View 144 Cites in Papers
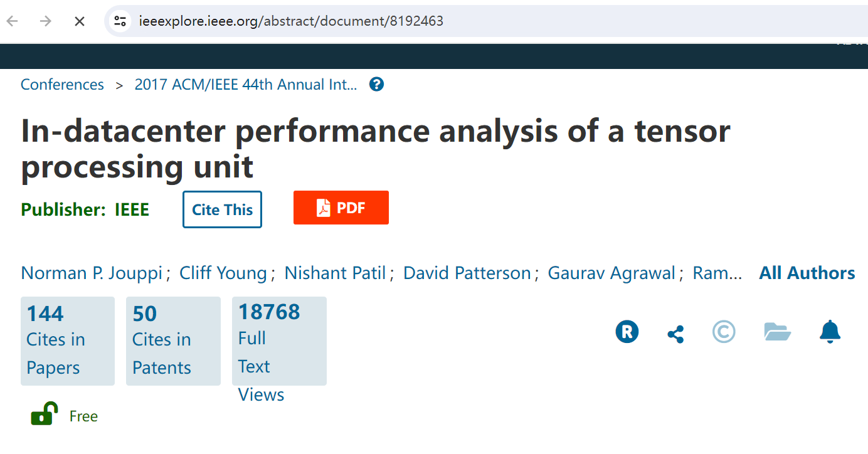The image size is (868, 454). click(x=68, y=341)
